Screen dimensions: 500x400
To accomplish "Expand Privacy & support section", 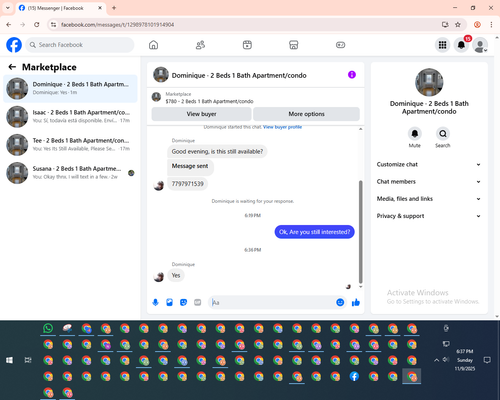I will [429, 216].
